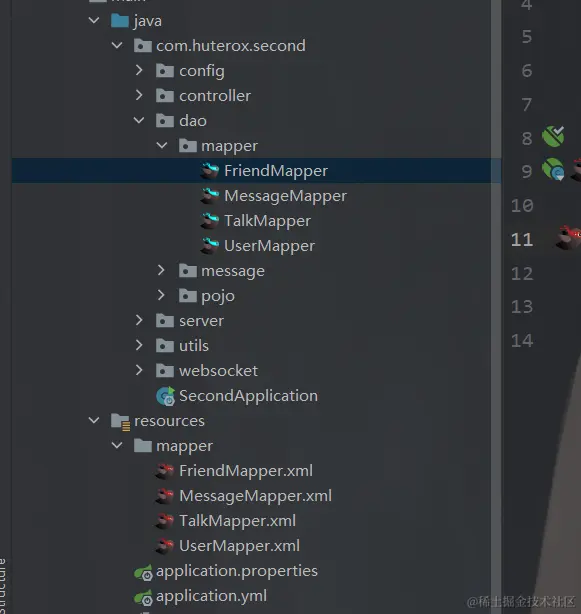Click the application.yml Spring config icon
The image size is (581, 614).
tap(143, 597)
